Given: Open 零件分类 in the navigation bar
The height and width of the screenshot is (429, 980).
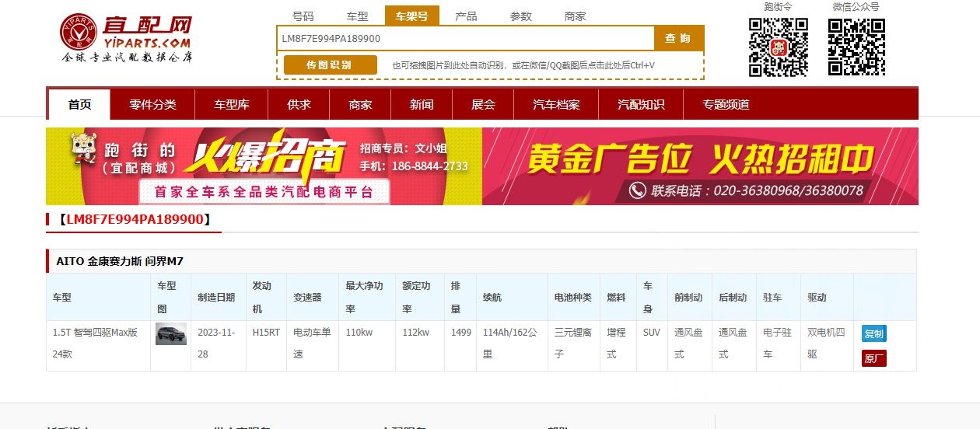Looking at the screenshot, I should pos(152,105).
